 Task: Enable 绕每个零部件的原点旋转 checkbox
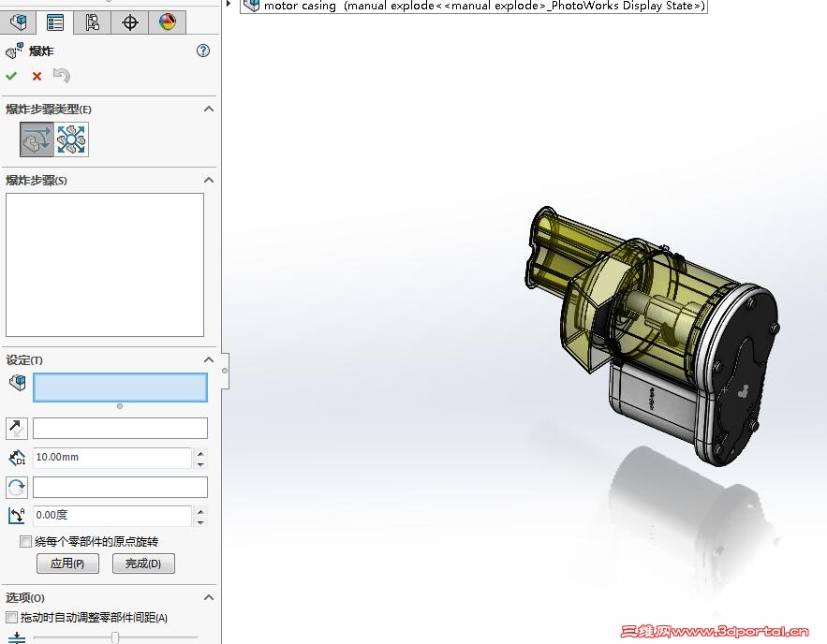click(25, 541)
